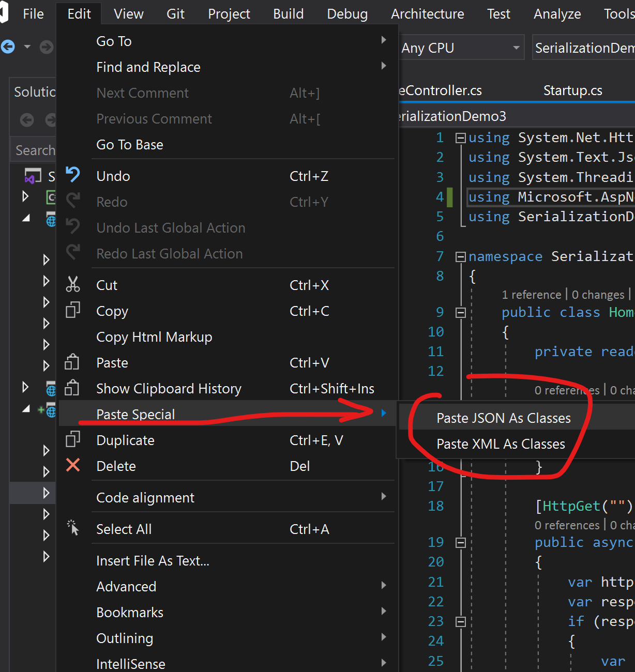
Task: Click the Undo icon in Edit menu
Action: (x=73, y=175)
